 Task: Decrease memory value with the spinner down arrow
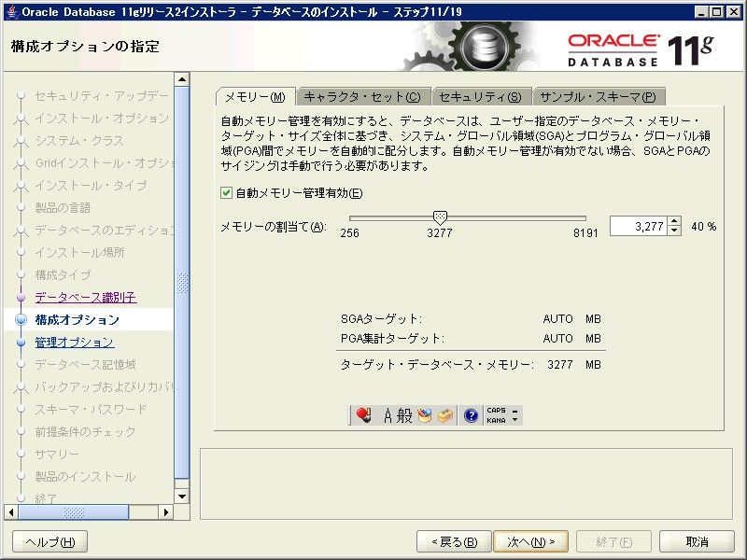(x=675, y=231)
